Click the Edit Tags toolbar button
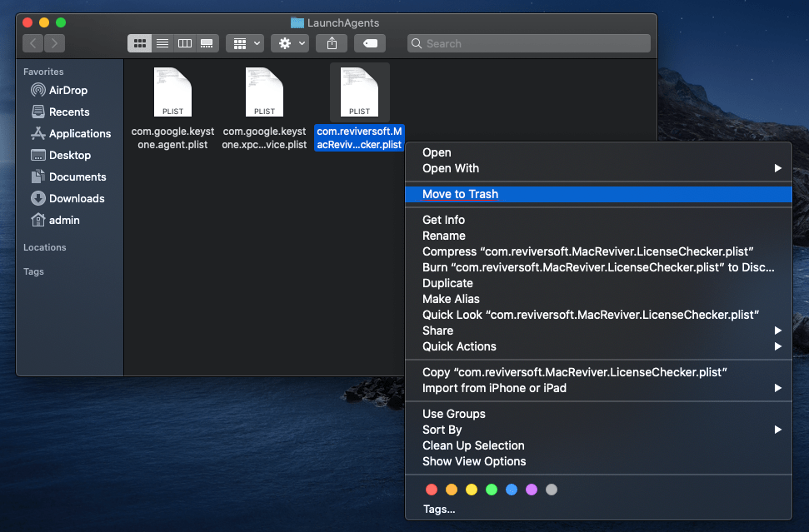Screen dimensions: 809x532 pos(371,43)
